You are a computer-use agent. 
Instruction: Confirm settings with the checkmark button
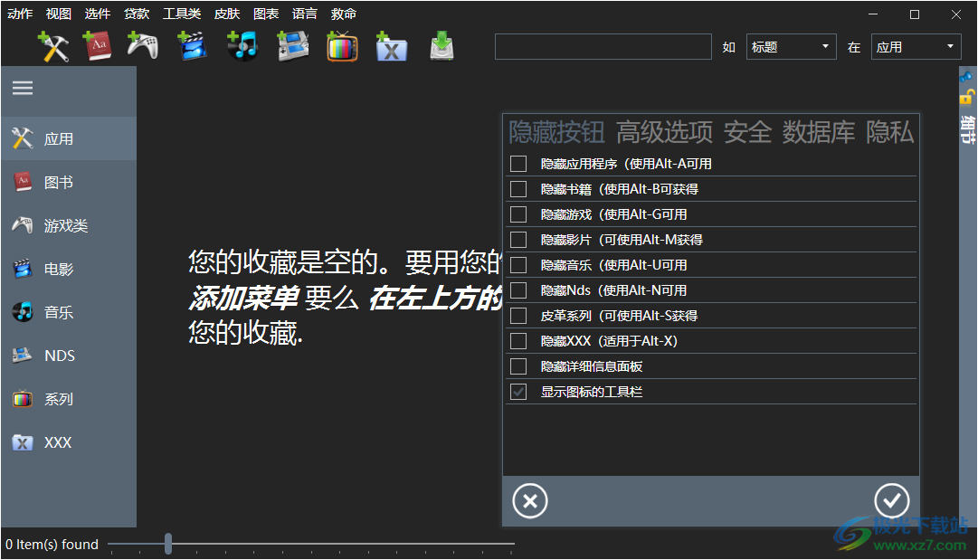pos(892,500)
